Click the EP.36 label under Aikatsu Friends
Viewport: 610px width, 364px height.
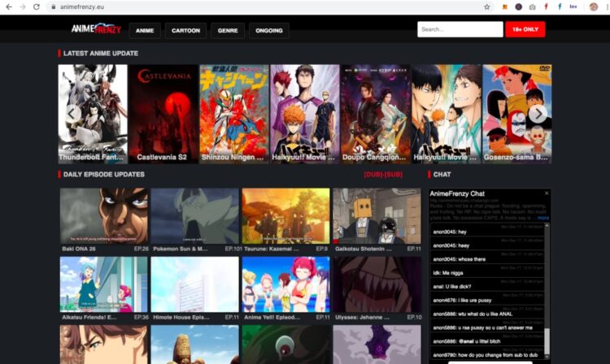[x=142, y=317]
